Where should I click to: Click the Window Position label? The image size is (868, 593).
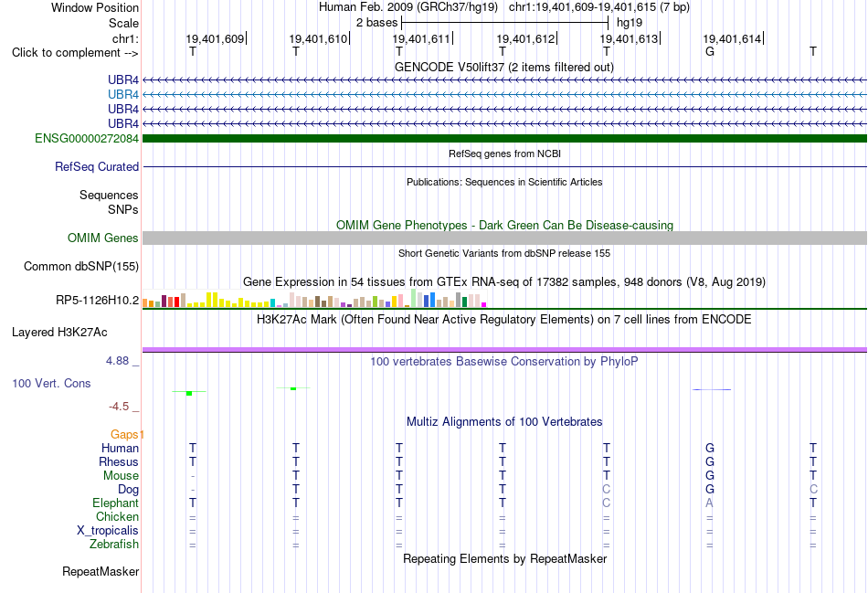[x=95, y=7]
